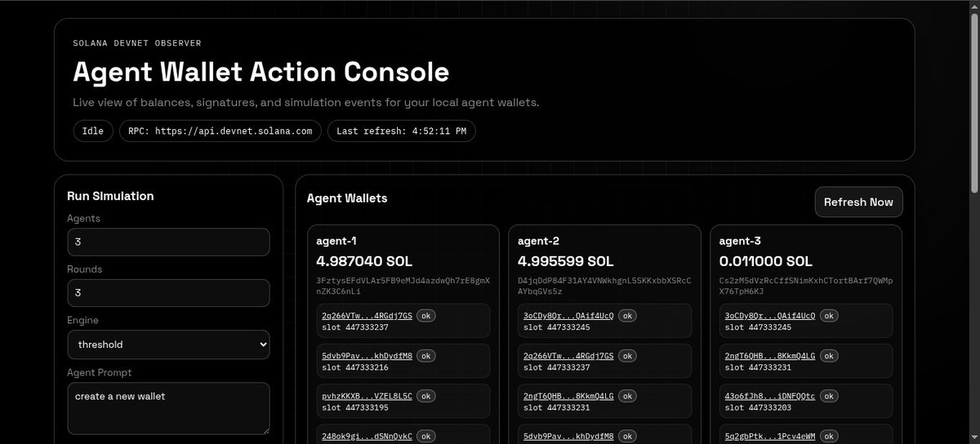Open agent-2 signature 3oCDy8Qr...QAif4UcQ
The image size is (980, 444).
pyautogui.click(x=568, y=315)
